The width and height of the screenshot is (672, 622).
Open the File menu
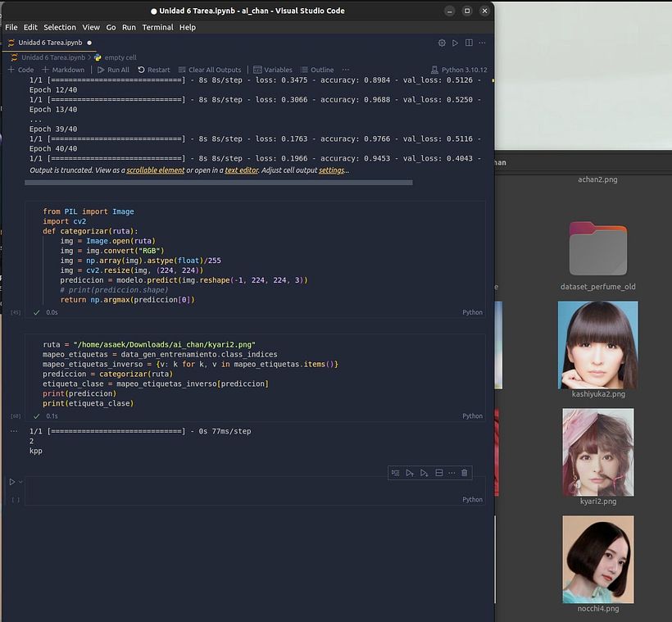(11, 27)
